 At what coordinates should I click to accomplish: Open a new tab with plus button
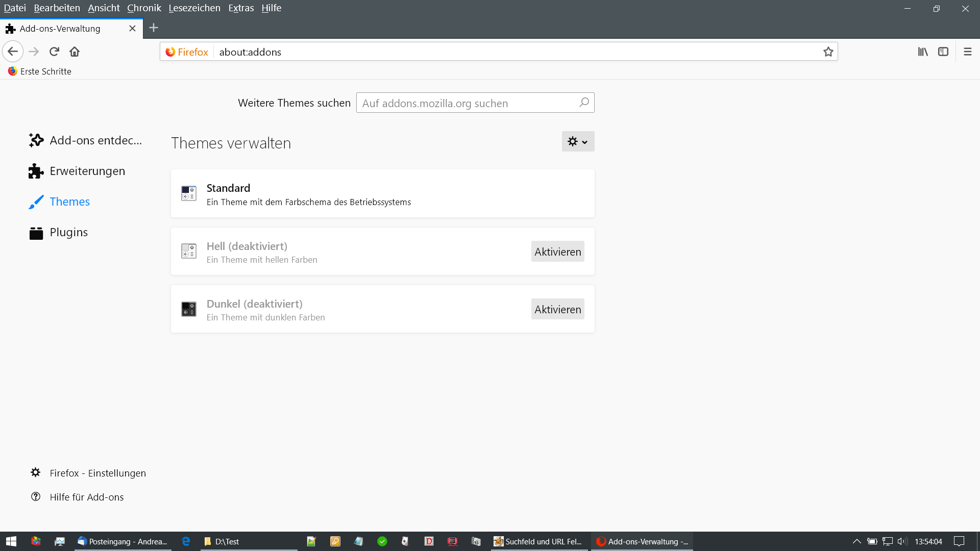(x=154, y=28)
